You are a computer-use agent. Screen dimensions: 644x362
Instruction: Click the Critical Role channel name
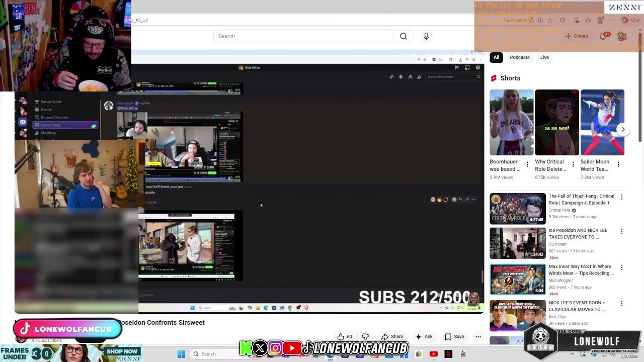tap(559, 210)
